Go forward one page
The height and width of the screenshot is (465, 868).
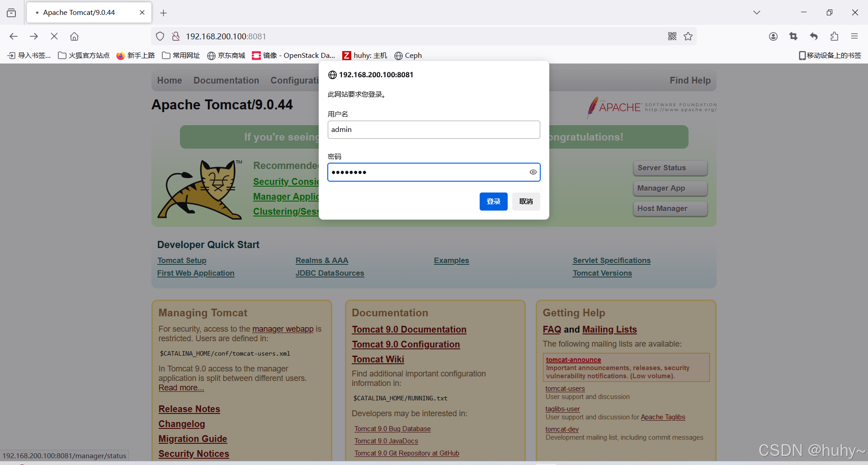pos(34,36)
